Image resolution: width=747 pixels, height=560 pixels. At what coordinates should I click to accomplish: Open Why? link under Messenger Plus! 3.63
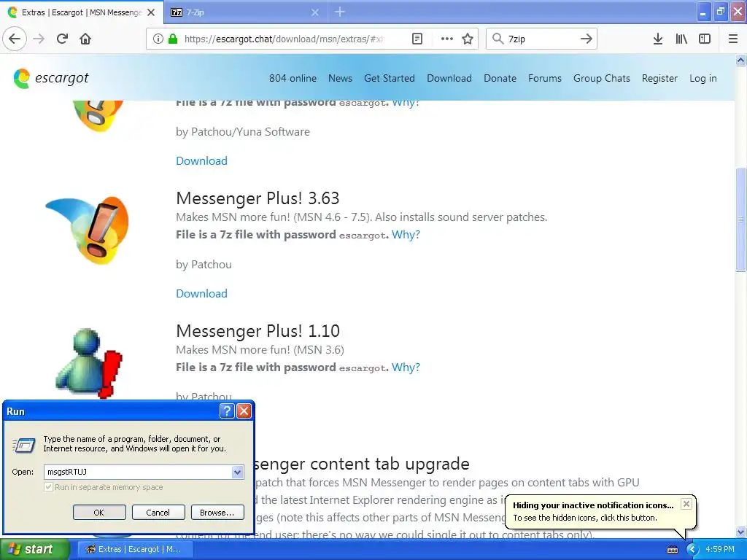tap(406, 234)
